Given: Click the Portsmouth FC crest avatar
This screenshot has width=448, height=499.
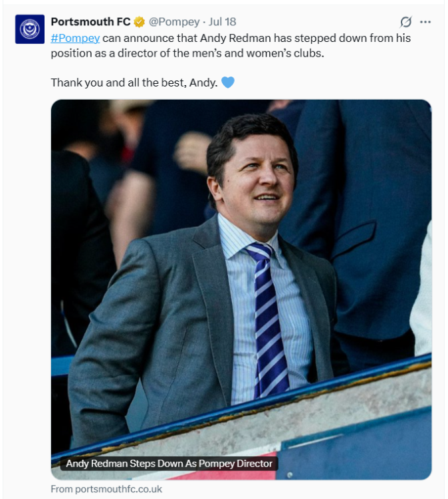Looking at the screenshot, I should 29,29.
